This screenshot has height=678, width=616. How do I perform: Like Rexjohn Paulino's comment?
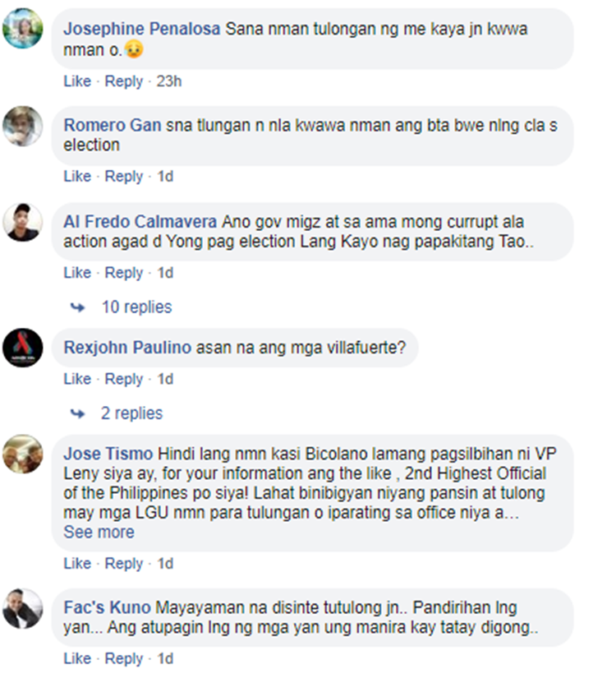(77, 379)
